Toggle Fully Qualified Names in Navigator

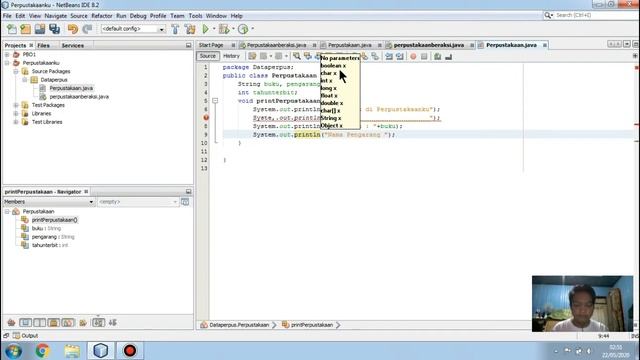pos(83,322)
